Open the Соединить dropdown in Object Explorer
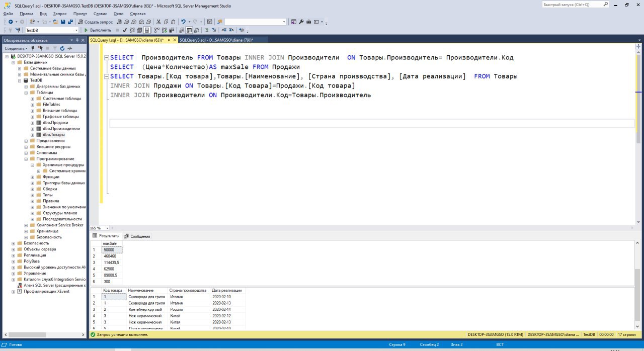644x351 pixels. click(x=17, y=48)
